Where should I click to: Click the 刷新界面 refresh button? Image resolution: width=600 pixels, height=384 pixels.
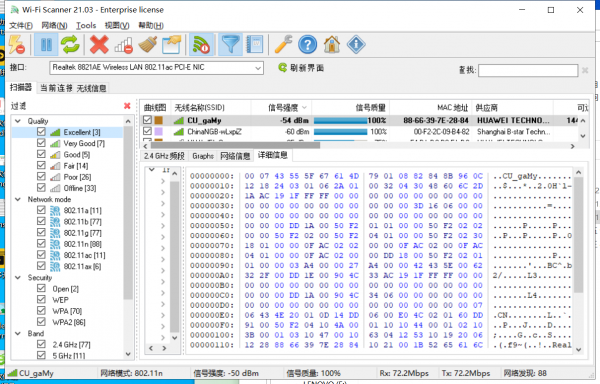[x=301, y=68]
